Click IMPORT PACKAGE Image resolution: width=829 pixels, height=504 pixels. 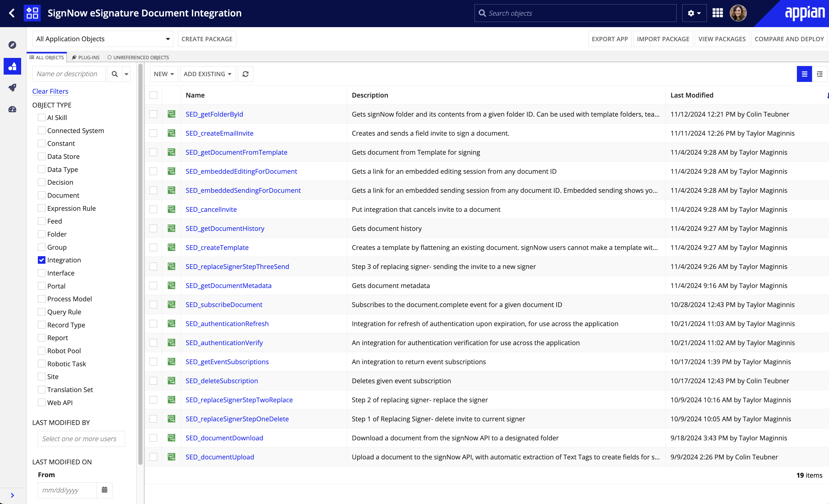coord(663,39)
